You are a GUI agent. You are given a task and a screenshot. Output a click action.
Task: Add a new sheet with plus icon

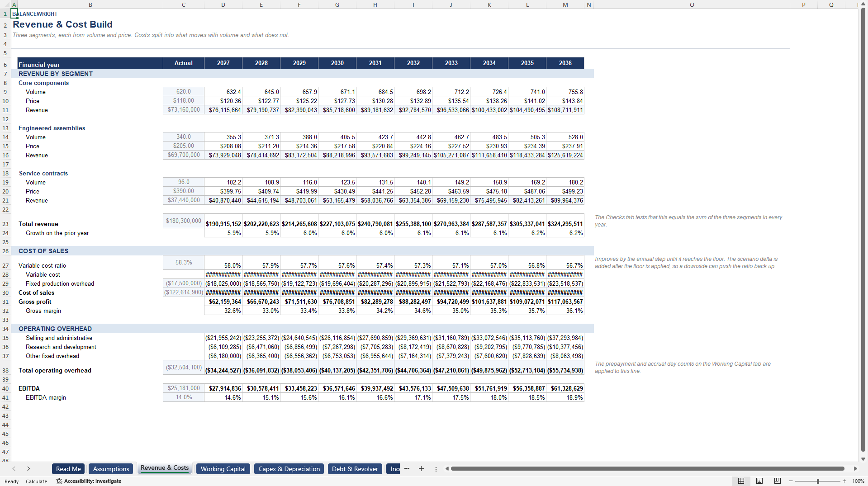pos(421,469)
